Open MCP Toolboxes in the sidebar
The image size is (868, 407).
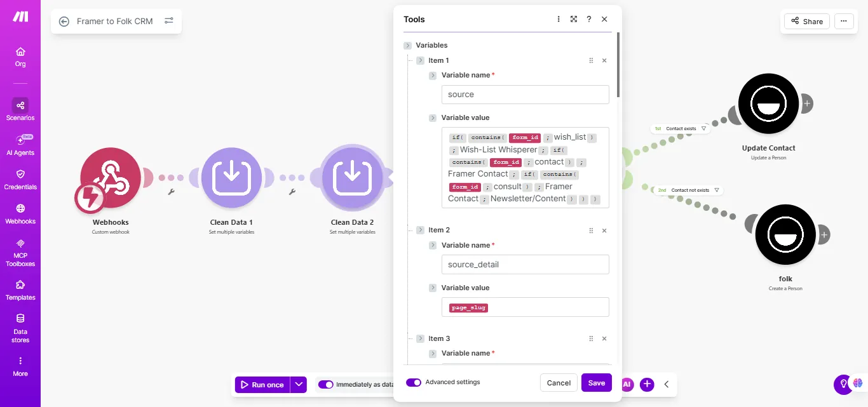click(20, 253)
